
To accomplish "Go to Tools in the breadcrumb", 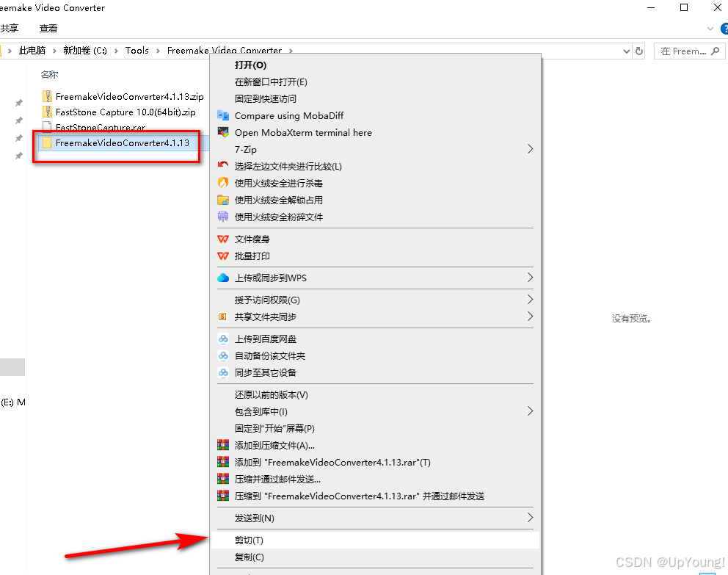I will pos(137,51).
